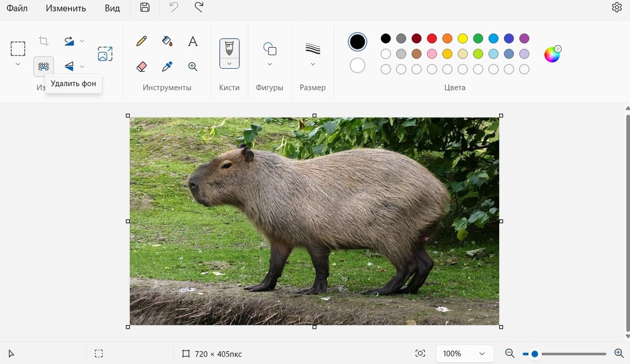Click the fit-to-window zoom icon

(420, 354)
